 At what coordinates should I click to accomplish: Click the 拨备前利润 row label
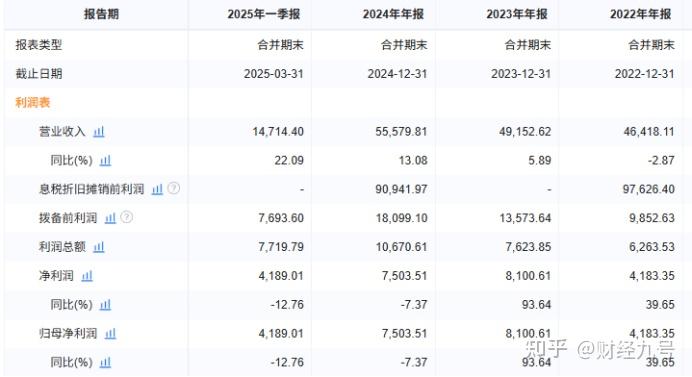coord(68,218)
